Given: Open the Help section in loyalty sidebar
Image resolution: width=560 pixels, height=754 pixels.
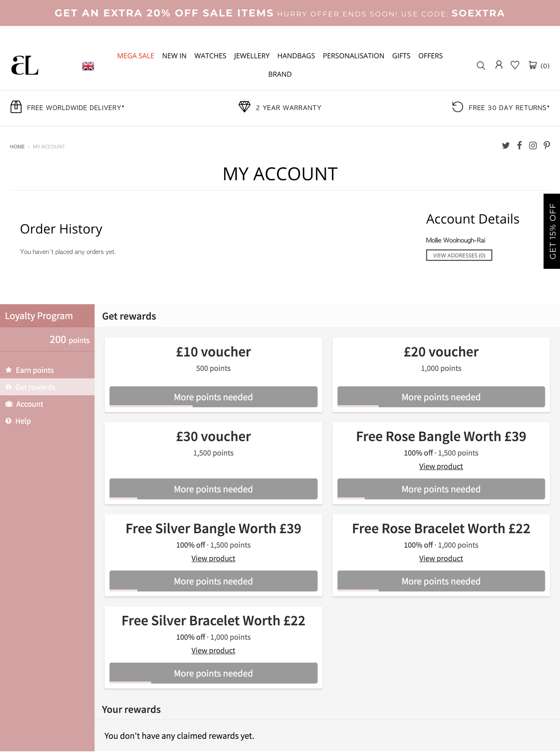Looking at the screenshot, I should click(23, 421).
